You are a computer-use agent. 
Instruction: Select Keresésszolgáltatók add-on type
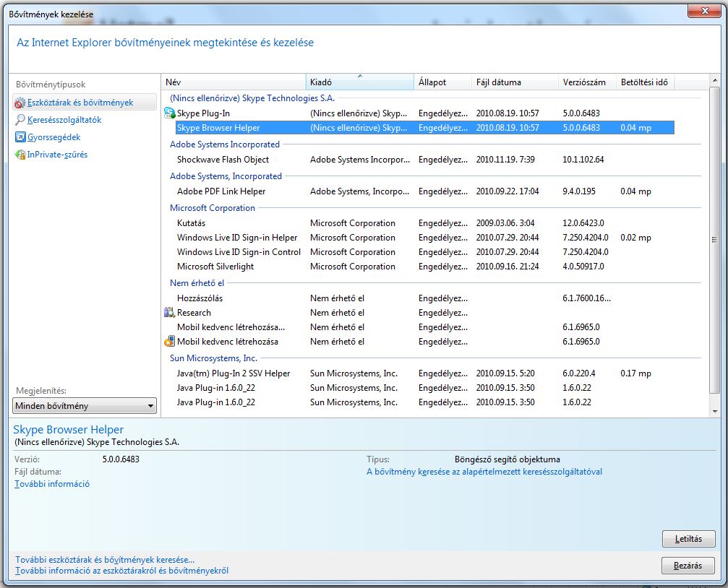point(64,120)
